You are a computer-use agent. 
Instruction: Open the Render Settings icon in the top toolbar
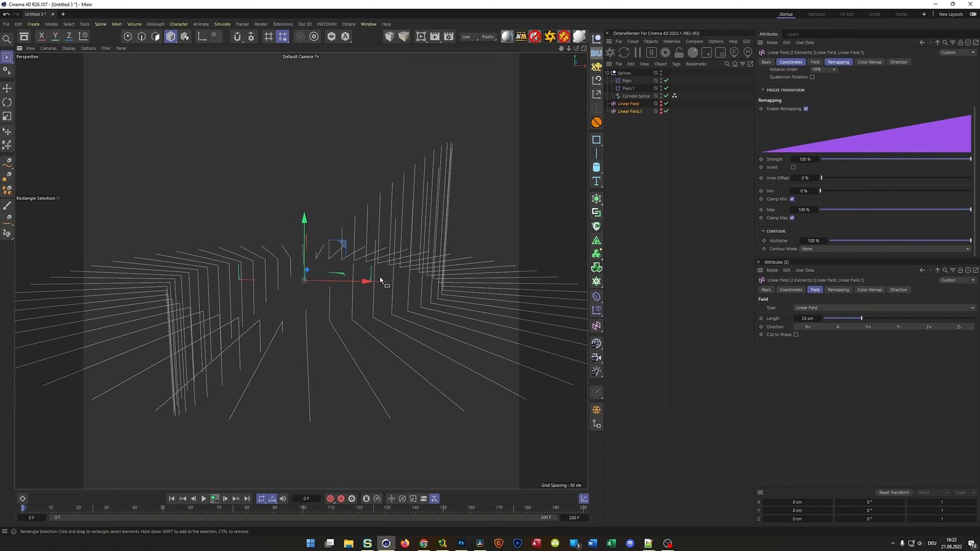point(449,37)
